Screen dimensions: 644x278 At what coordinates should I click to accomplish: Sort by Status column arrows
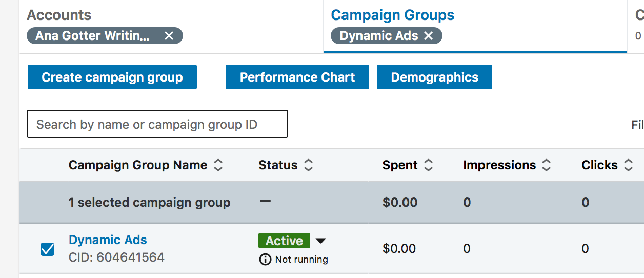click(x=308, y=165)
